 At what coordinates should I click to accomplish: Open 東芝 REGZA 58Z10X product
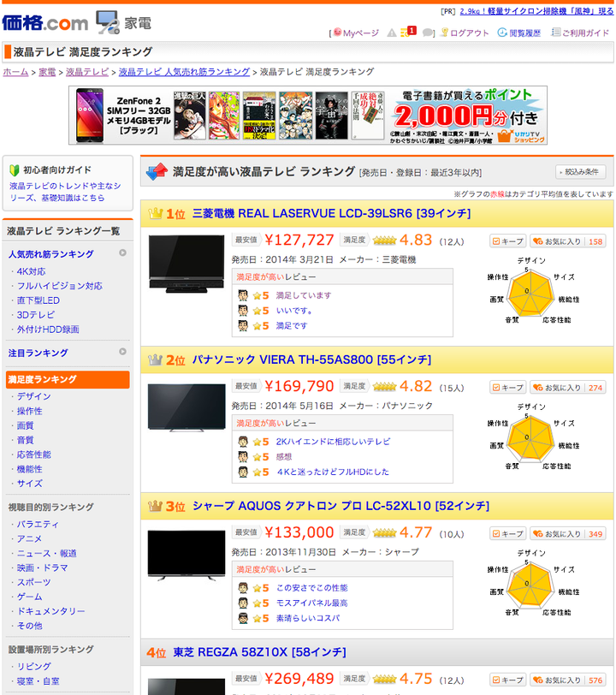259,652
